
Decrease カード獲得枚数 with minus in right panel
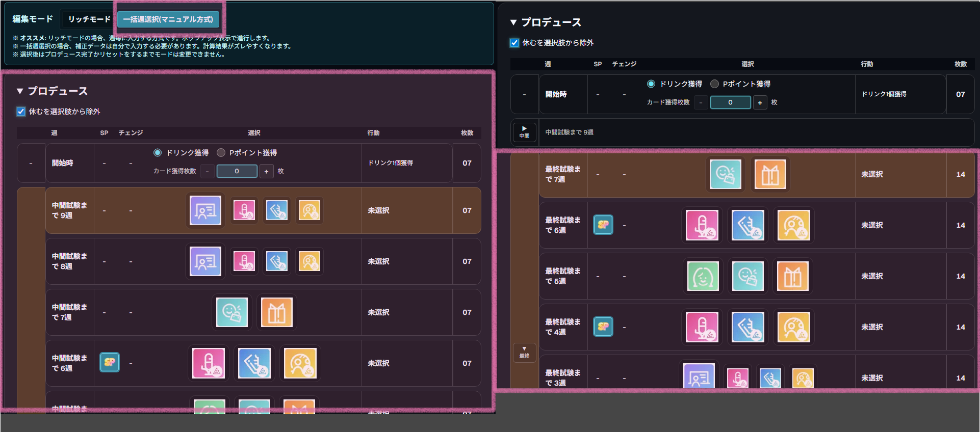click(701, 103)
